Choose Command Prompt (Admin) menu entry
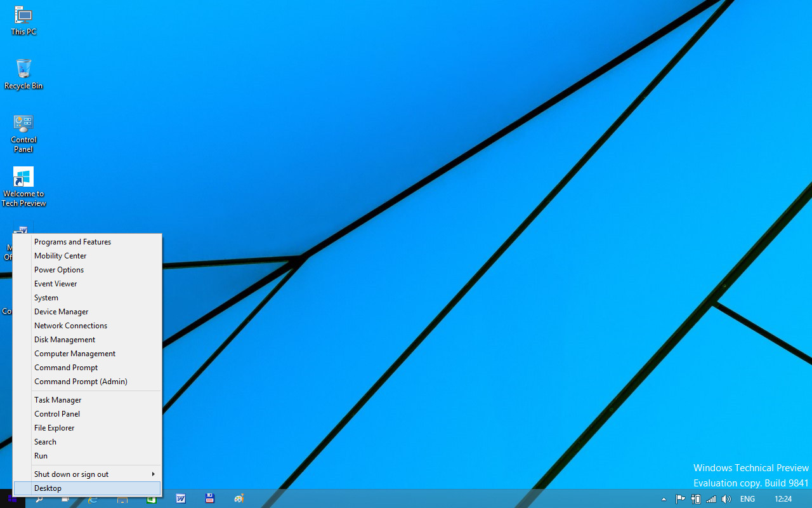 pyautogui.click(x=81, y=382)
